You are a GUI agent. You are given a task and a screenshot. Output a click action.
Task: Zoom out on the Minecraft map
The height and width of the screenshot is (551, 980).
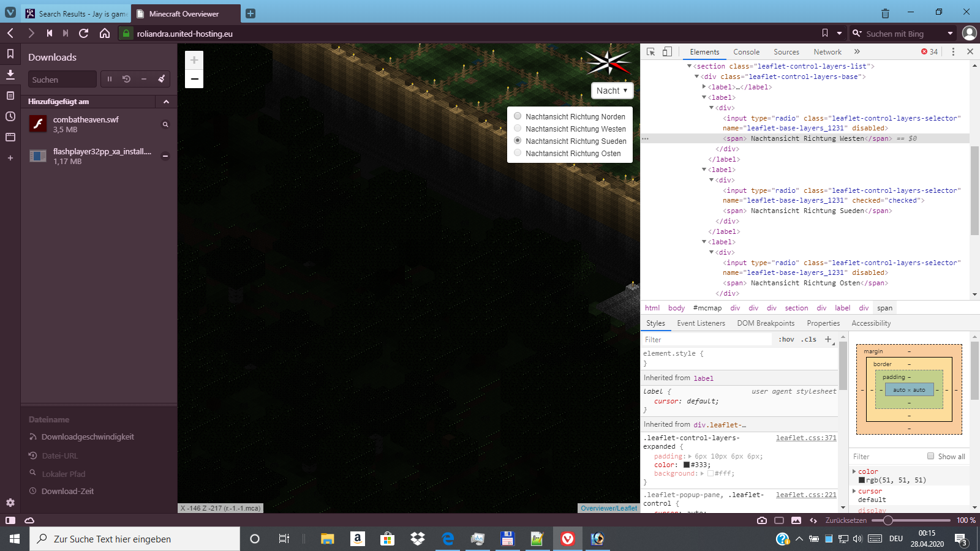[x=194, y=79]
